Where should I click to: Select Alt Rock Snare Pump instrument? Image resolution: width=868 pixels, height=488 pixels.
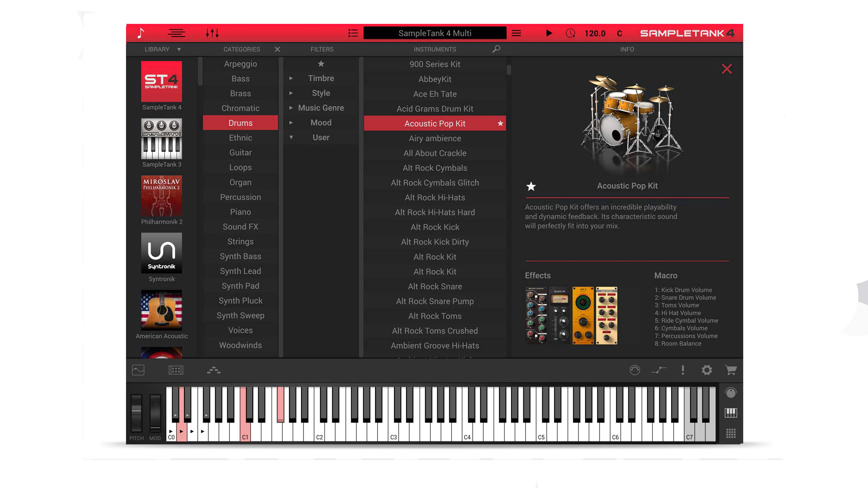[x=435, y=301]
